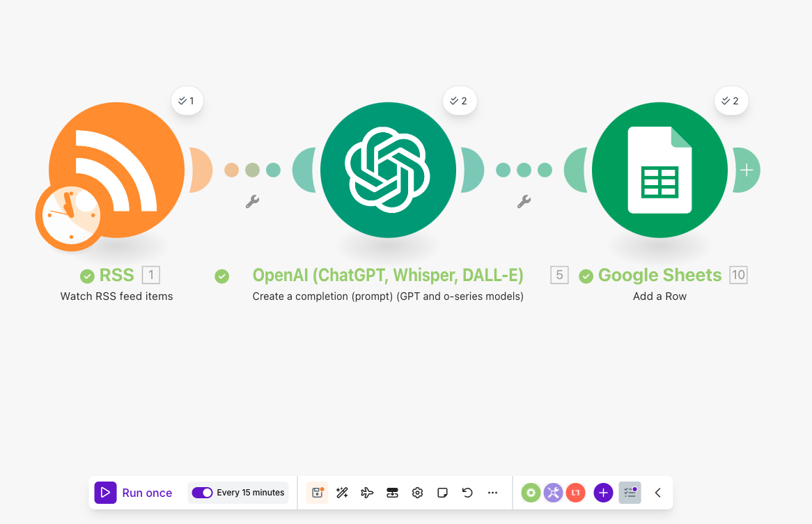
Task: Open the Every 15 minutes schedule
Action: tap(251, 493)
